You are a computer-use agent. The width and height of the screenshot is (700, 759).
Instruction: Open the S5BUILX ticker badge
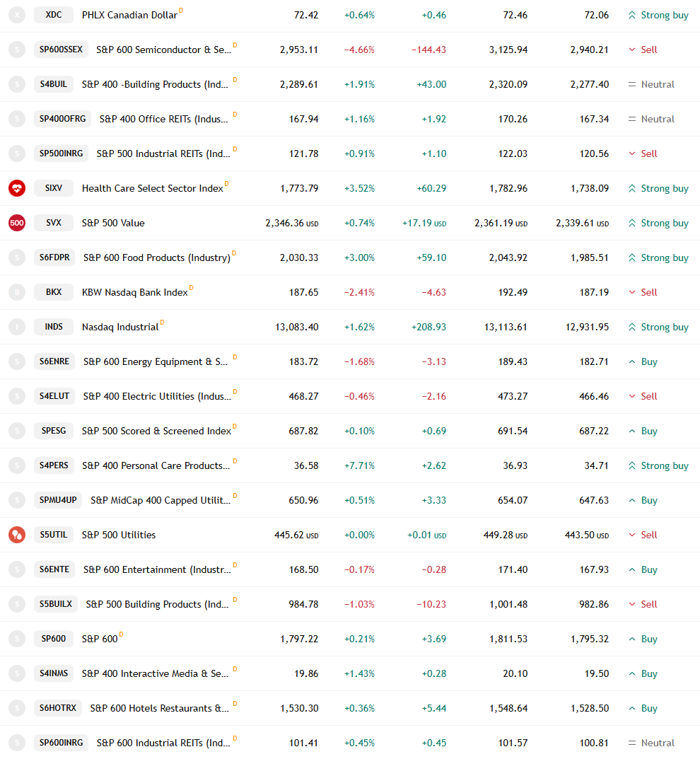56,604
